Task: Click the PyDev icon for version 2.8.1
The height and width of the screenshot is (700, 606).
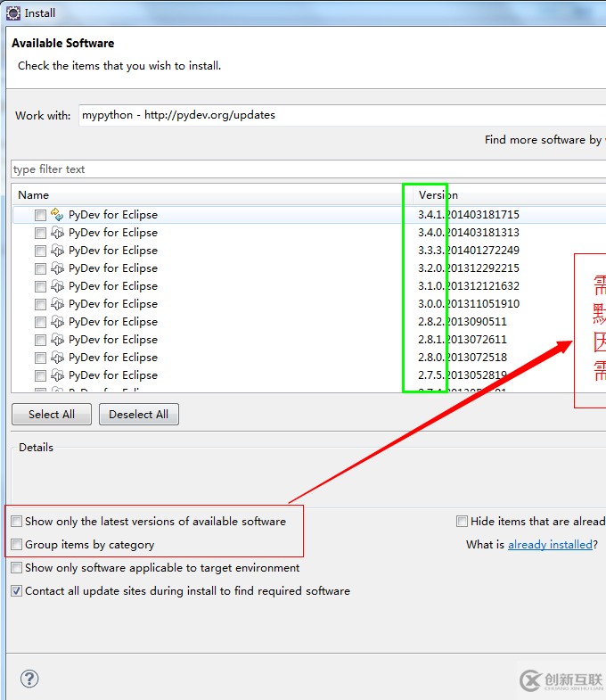Action: point(57,340)
